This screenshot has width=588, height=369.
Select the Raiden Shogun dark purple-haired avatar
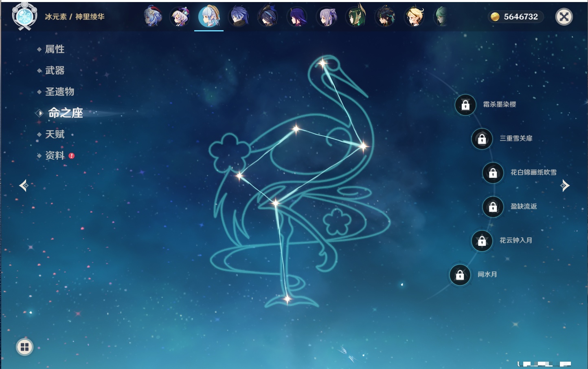(x=297, y=17)
